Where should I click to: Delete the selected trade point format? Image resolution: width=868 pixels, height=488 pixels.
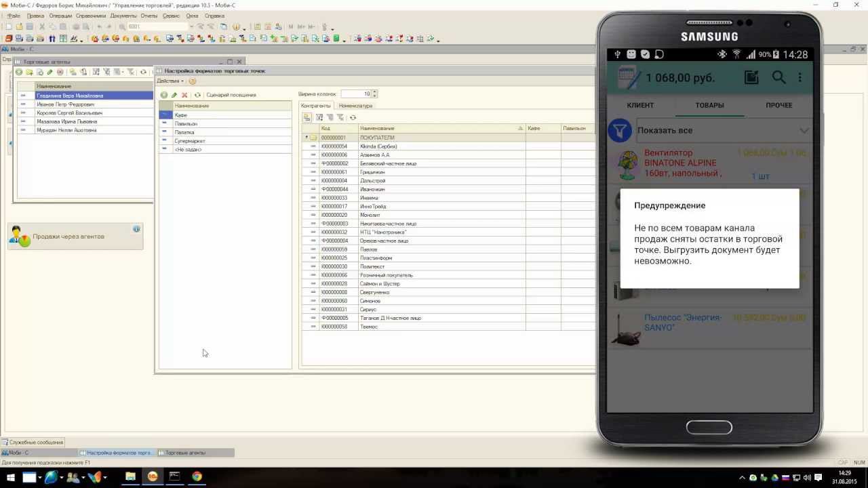184,95
